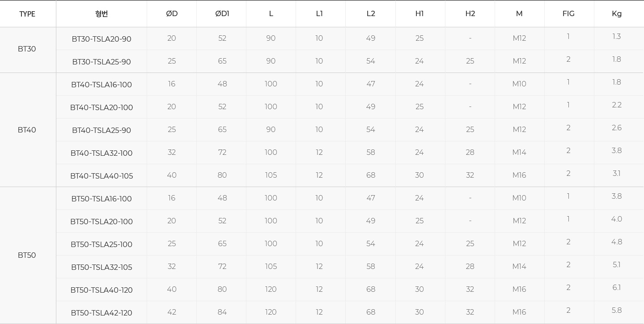Click the BT50 type group cell
Viewport: 644px width, 324px height.
[27, 255]
